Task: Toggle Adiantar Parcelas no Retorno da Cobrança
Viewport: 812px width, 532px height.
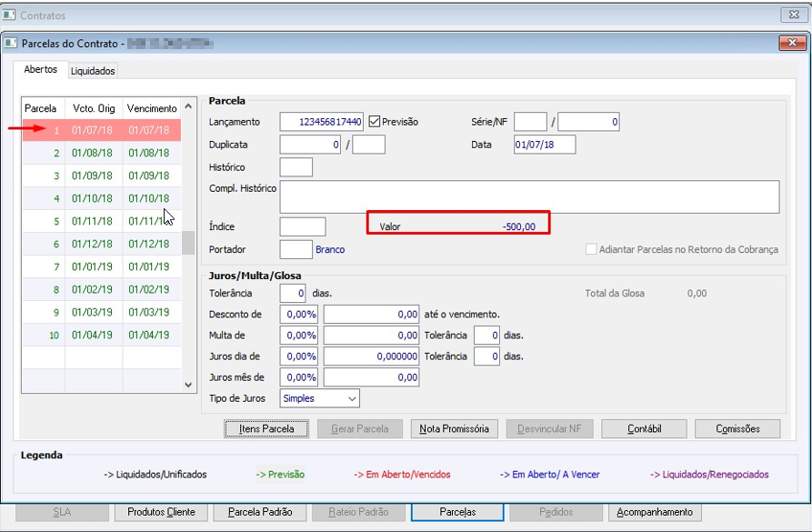Action: click(591, 249)
